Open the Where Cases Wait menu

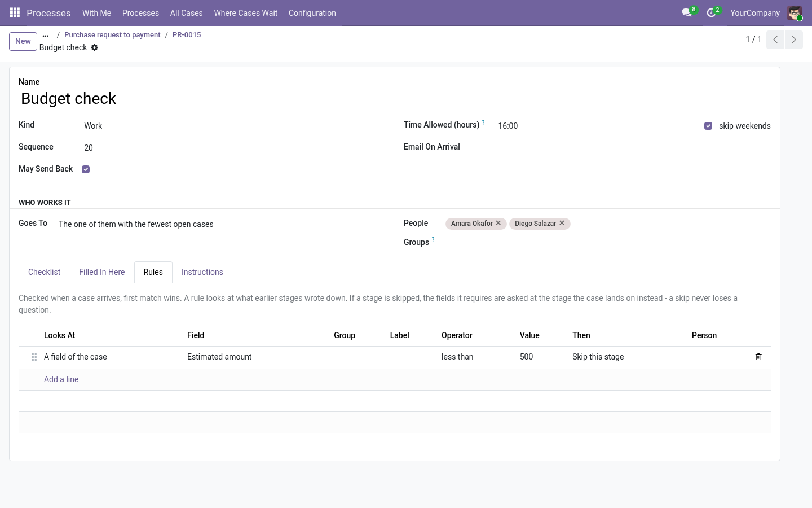[x=246, y=13]
